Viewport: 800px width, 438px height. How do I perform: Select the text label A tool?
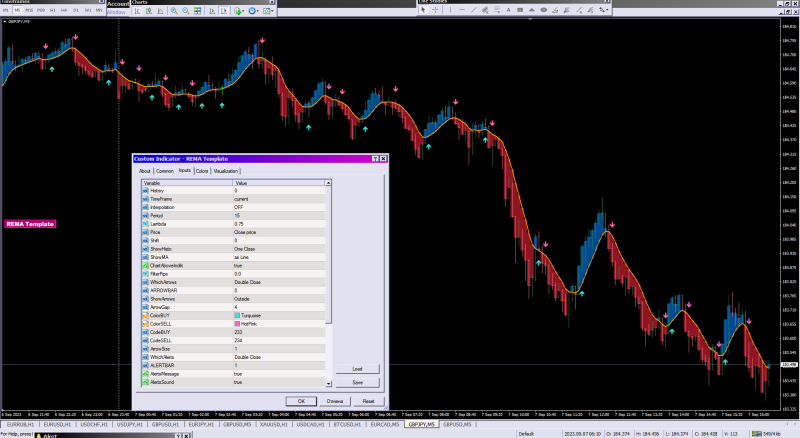click(x=508, y=10)
